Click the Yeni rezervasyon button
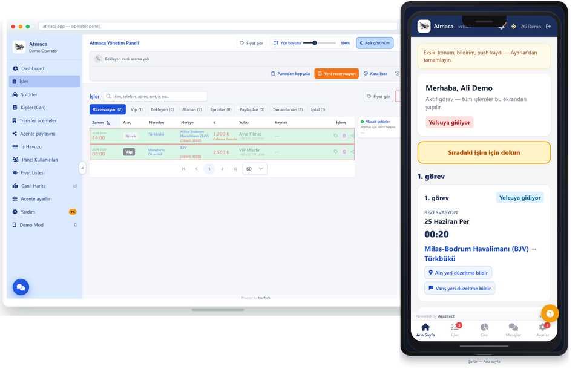Screen dimensions: 581x392 click(336, 74)
